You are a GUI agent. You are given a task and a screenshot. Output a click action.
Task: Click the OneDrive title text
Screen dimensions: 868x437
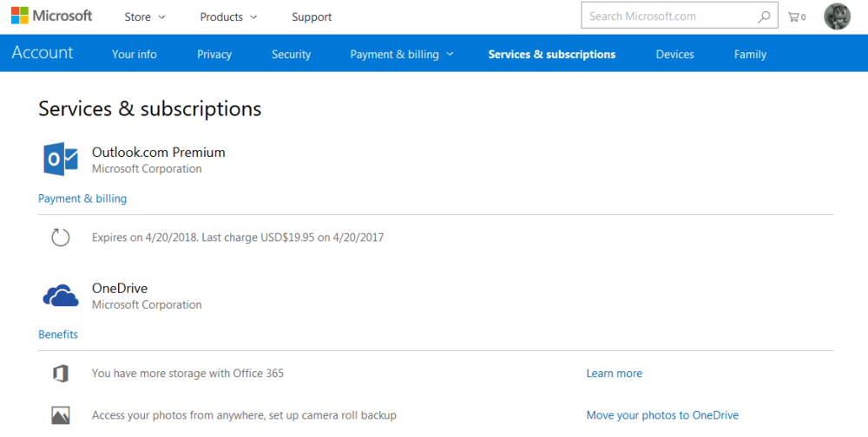(120, 288)
